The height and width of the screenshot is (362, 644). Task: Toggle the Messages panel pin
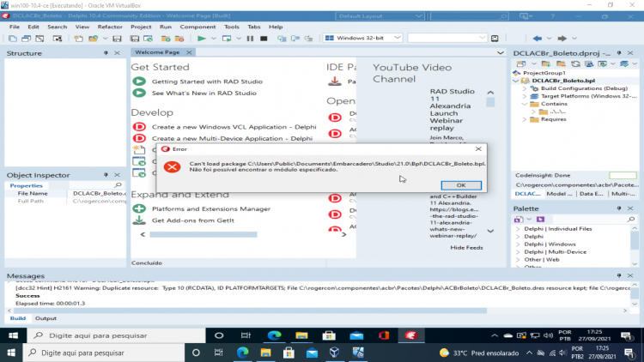pyautogui.click(x=619, y=276)
